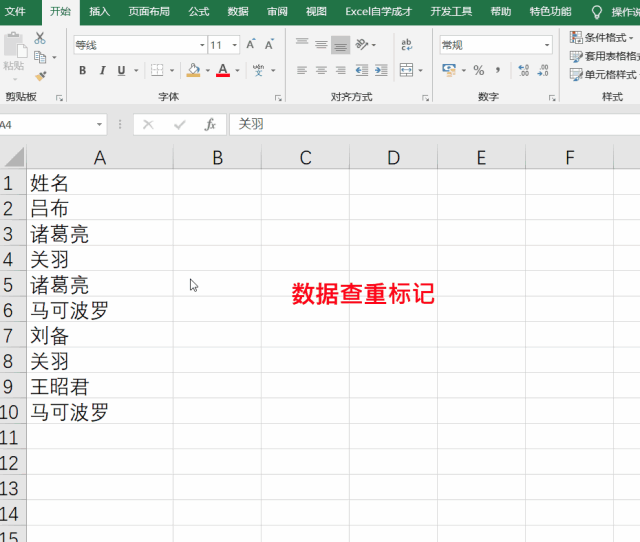
Task: Toggle top vertical alignment
Action: 302,44
